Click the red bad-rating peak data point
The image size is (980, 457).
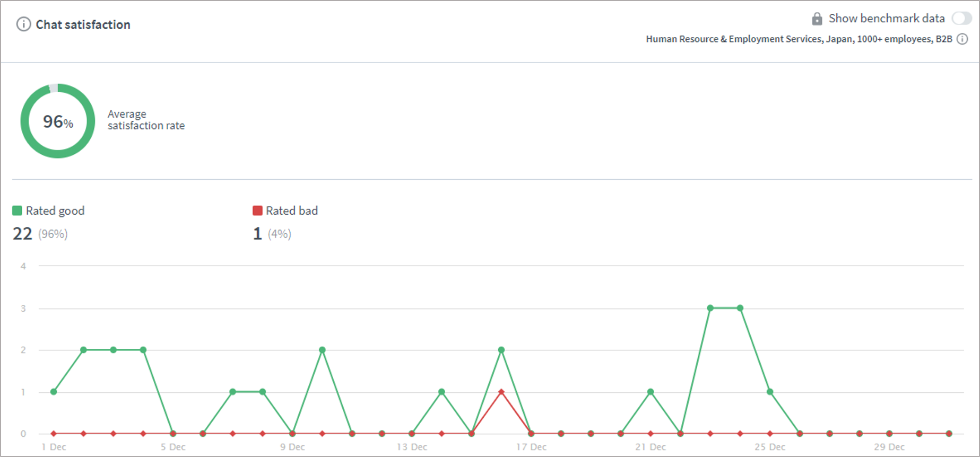click(x=501, y=392)
